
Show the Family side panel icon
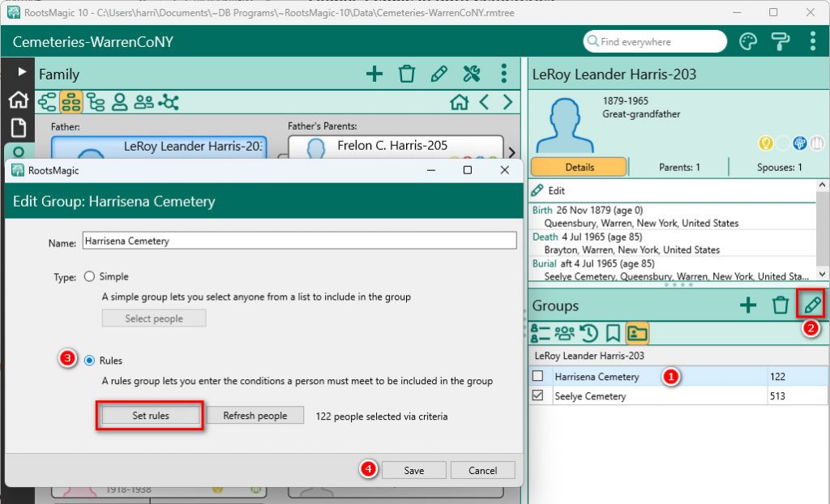click(x=564, y=333)
